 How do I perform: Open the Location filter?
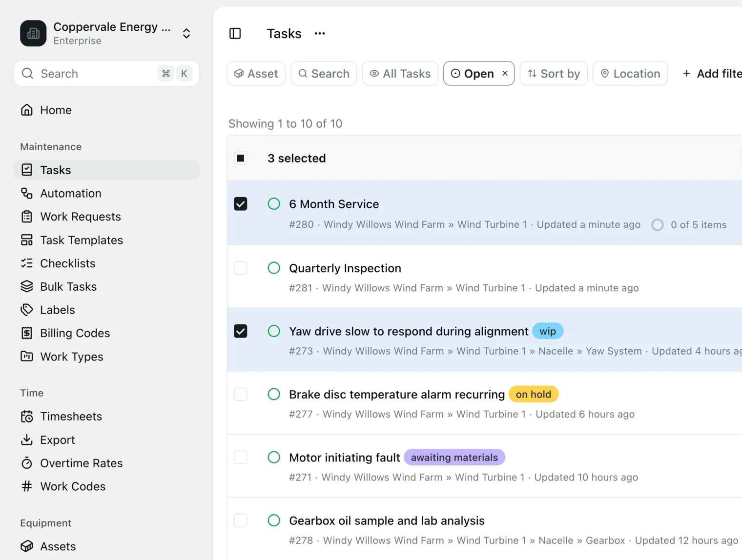(630, 74)
